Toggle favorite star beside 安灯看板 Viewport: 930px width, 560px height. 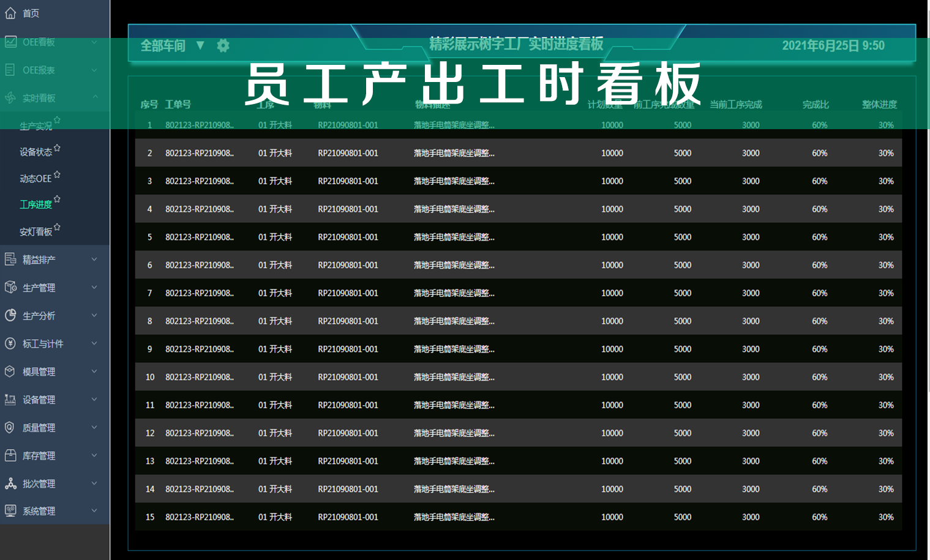57,227
